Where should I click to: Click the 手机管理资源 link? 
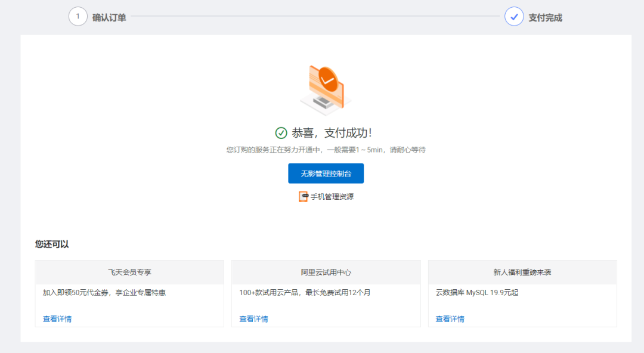[332, 197]
